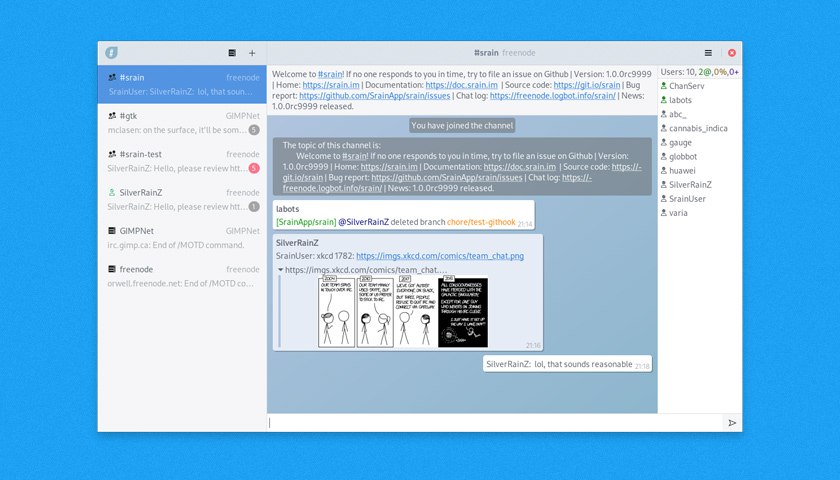Click the 'lol, that sounds reasonable' message
Image resolution: width=840 pixels, height=480 pixels.
pos(567,364)
